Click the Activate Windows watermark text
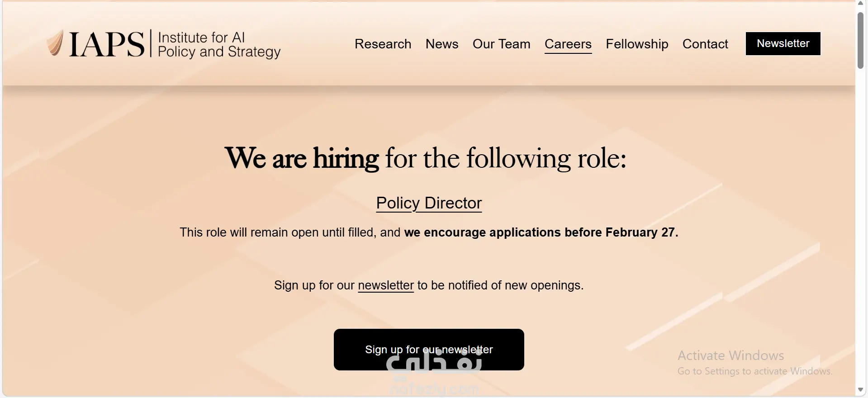 [730, 356]
